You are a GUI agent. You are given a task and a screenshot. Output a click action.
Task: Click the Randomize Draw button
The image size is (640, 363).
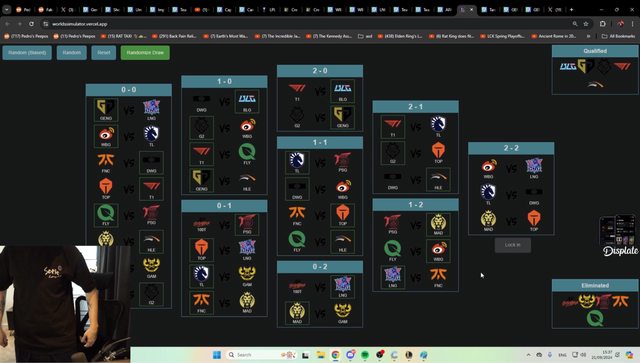(145, 53)
